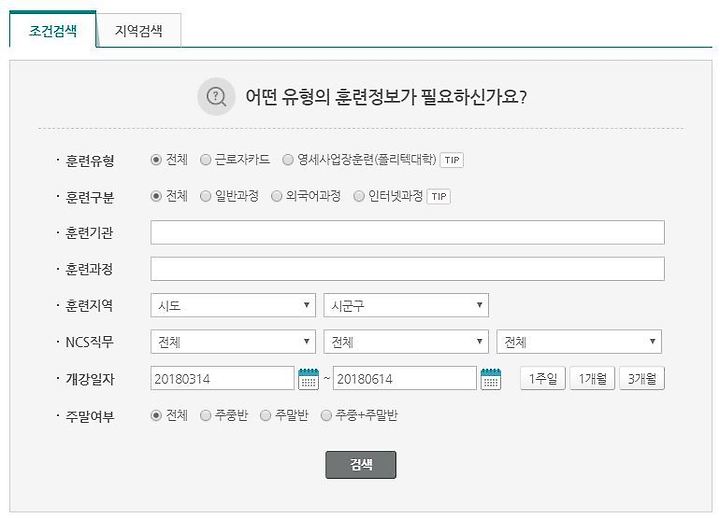720x518 pixels.
Task: Select the 주말반 radio option
Action: click(x=265, y=416)
